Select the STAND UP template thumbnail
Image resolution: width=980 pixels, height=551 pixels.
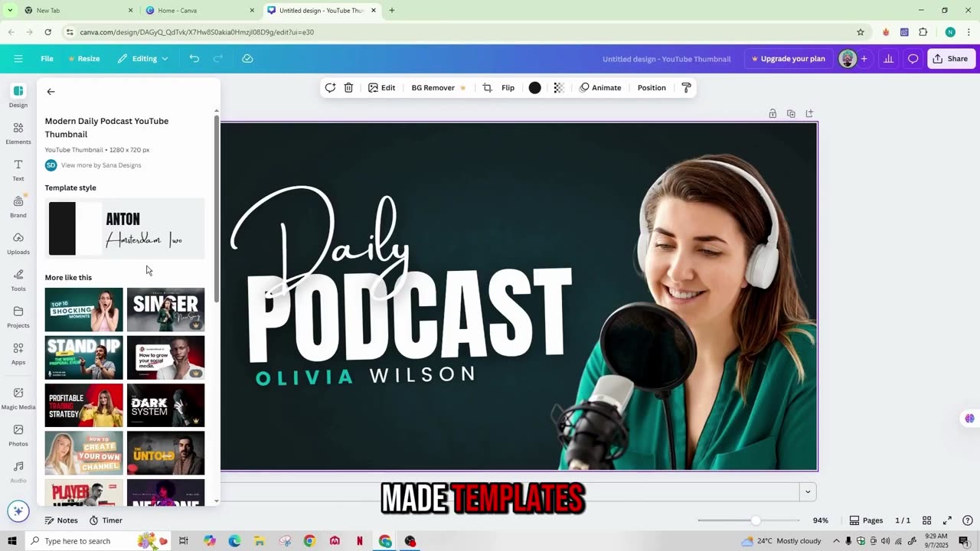[x=83, y=357]
